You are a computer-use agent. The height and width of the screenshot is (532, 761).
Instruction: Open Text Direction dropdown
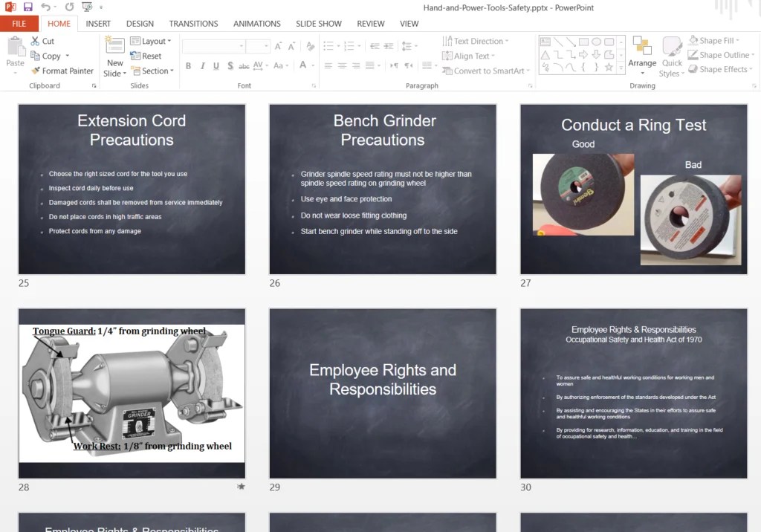475,42
